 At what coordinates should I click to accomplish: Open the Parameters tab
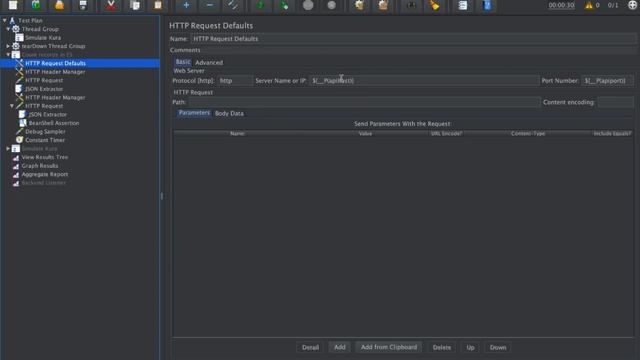point(194,113)
